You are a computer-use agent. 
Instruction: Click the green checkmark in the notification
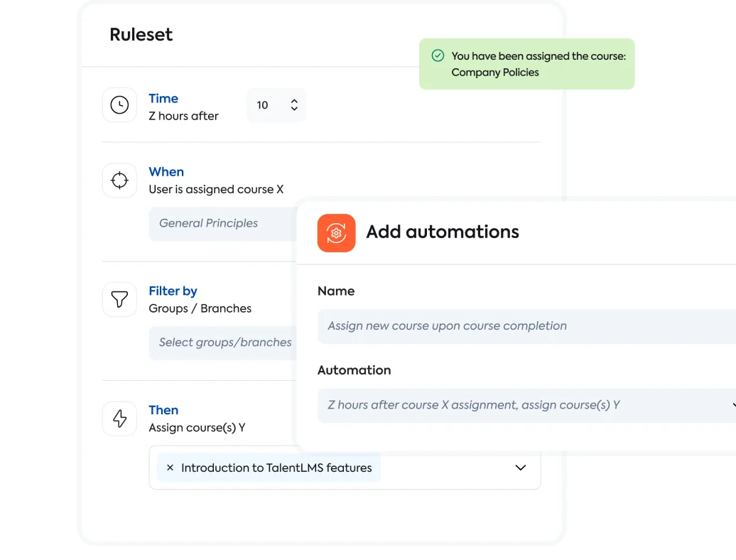tap(438, 56)
